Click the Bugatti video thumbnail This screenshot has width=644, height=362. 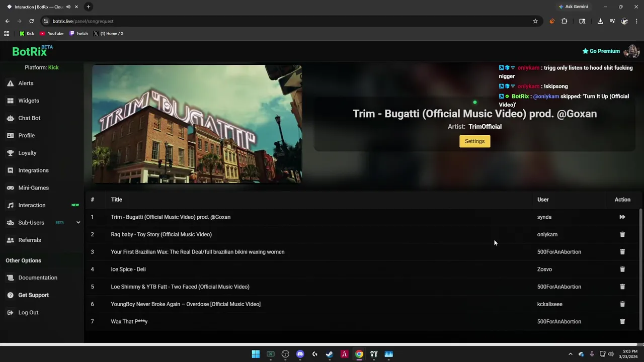197,124
